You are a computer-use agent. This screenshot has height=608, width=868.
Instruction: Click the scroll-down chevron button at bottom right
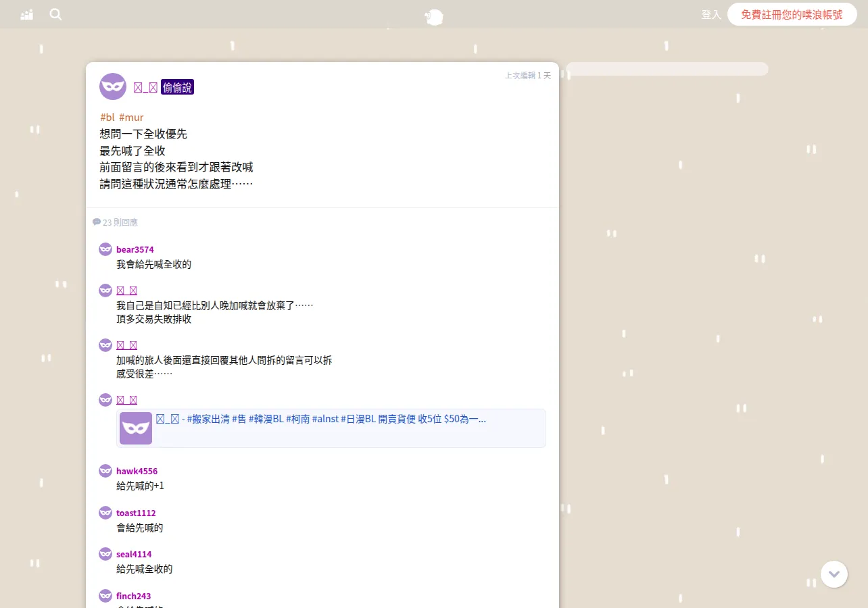[834, 574]
